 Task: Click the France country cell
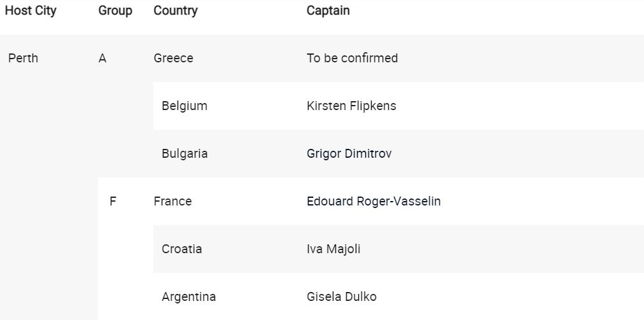(172, 201)
